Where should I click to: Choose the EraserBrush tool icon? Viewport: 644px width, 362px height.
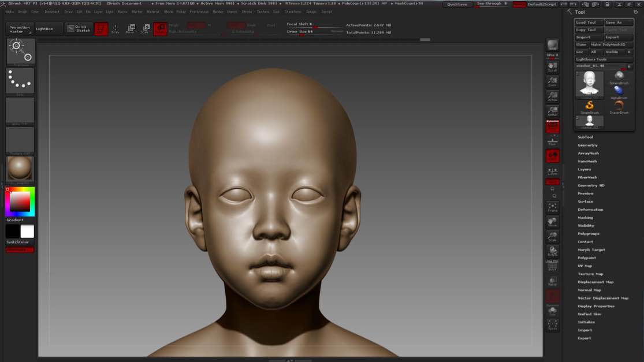[619, 106]
